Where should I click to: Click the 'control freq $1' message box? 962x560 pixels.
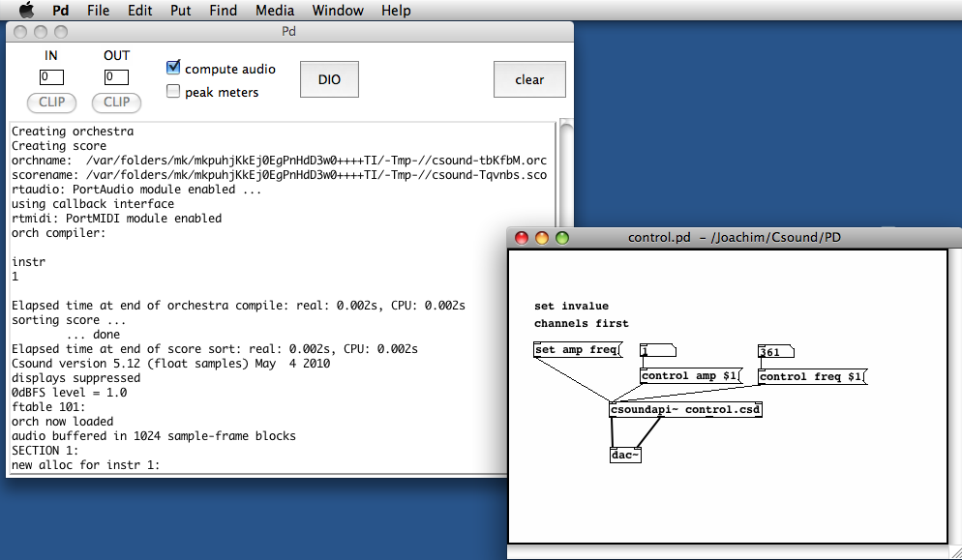pos(811,376)
